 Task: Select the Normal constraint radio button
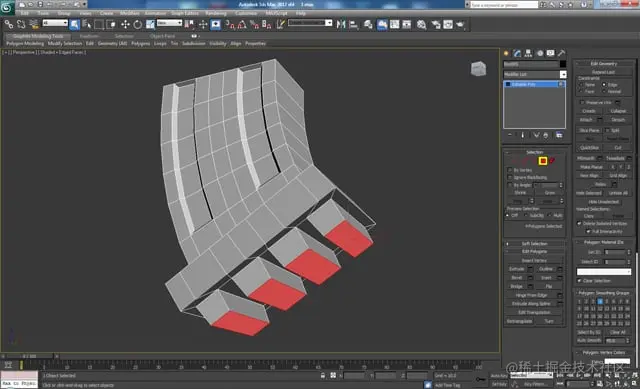(x=604, y=92)
